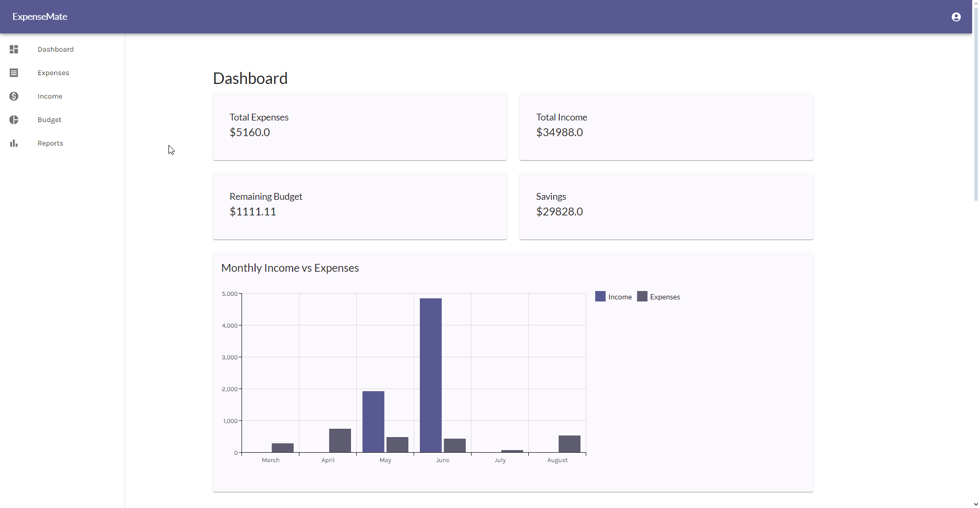Select the Savings summary card
Viewport: 980px width, 508px height.
point(667,206)
